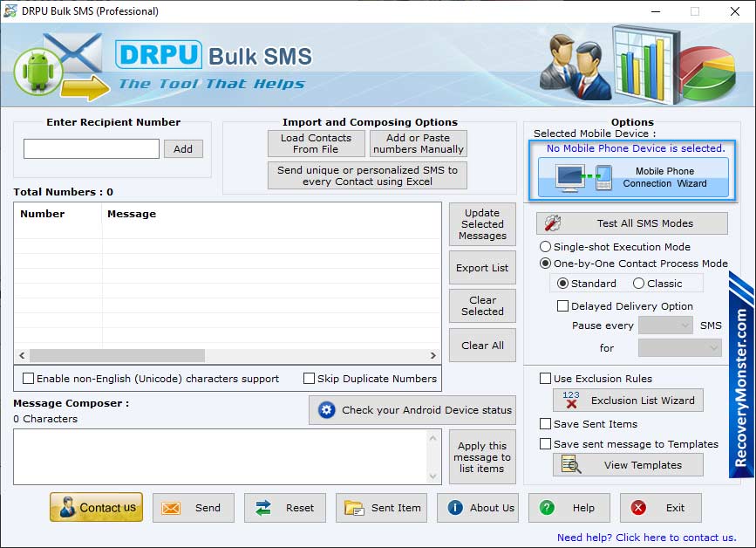The height and width of the screenshot is (548, 756).
Task: Check Skip Duplicate Numbers
Action: pos(309,378)
